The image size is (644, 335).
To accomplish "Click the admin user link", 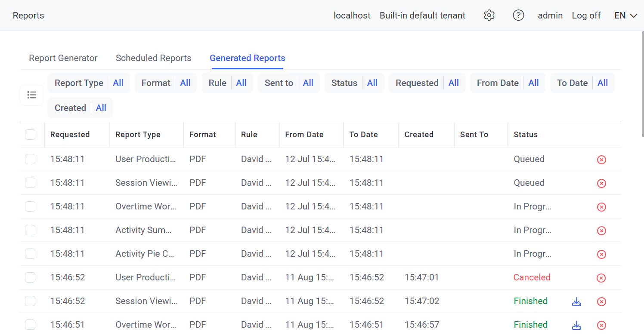I will click(x=550, y=15).
